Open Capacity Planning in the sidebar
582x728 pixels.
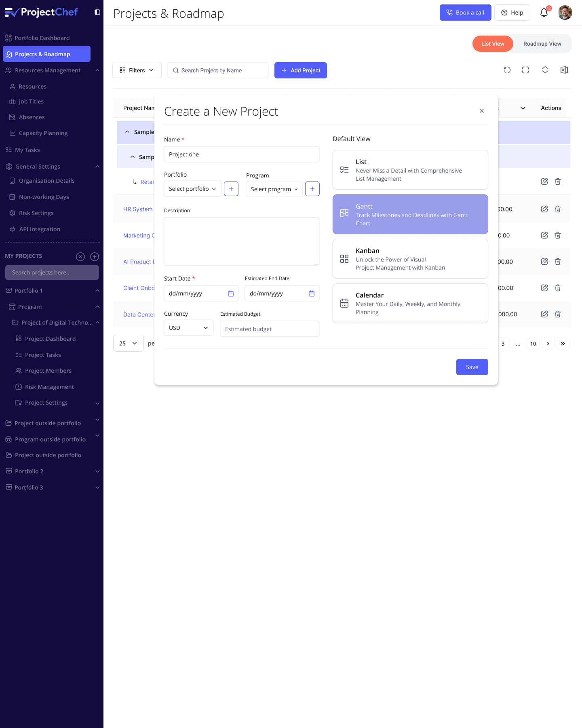pos(43,133)
